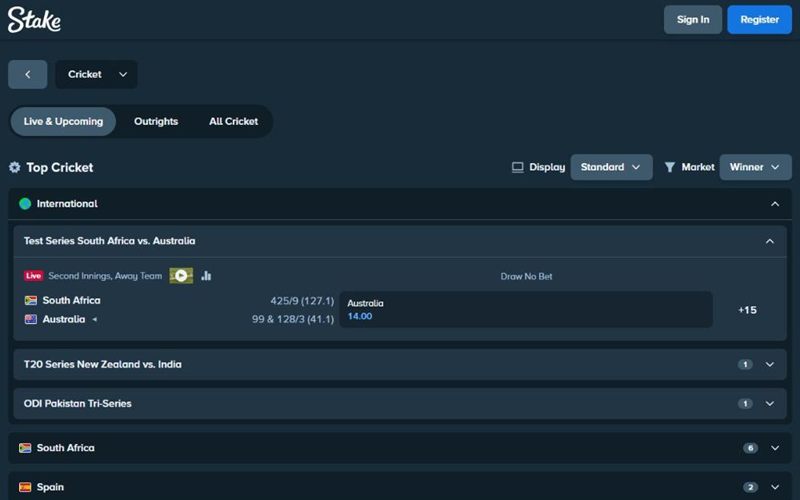Click the batting indicator arrow beside Australia
This screenshot has width=800, height=500.
(94, 319)
